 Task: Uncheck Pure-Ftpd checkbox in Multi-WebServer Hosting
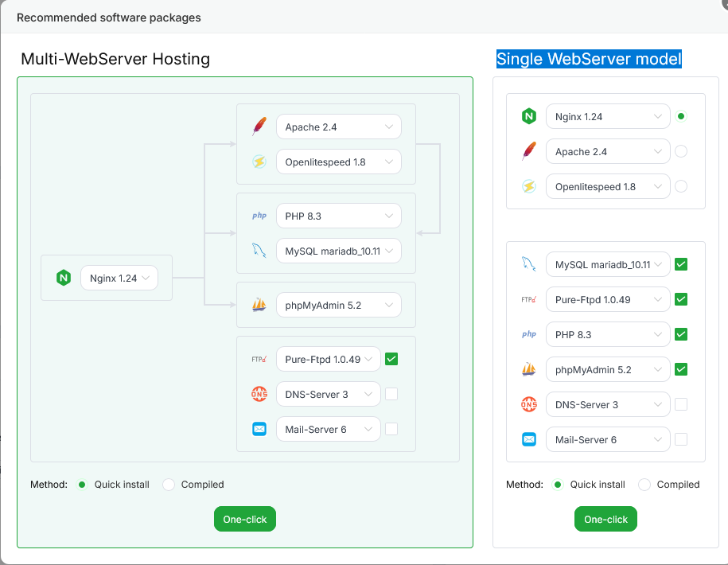[391, 359]
